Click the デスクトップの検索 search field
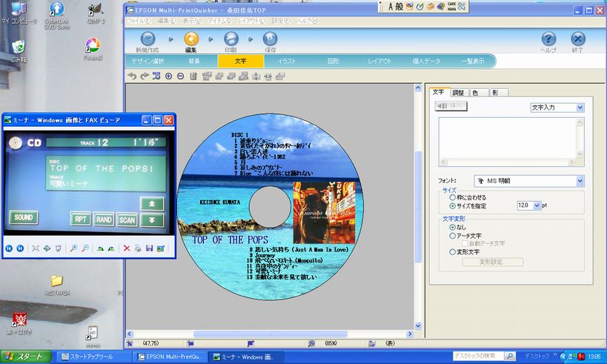 pos(478,356)
